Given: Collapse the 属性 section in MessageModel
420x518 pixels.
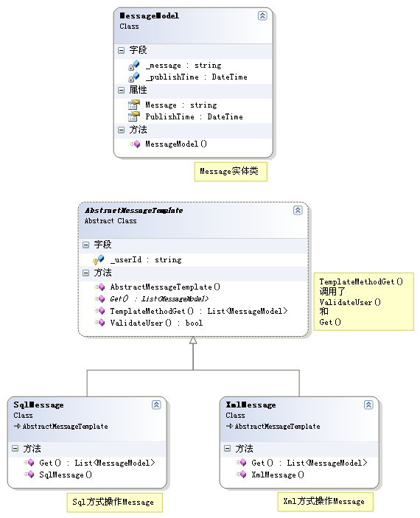Looking at the screenshot, I should pyautogui.click(x=122, y=90).
